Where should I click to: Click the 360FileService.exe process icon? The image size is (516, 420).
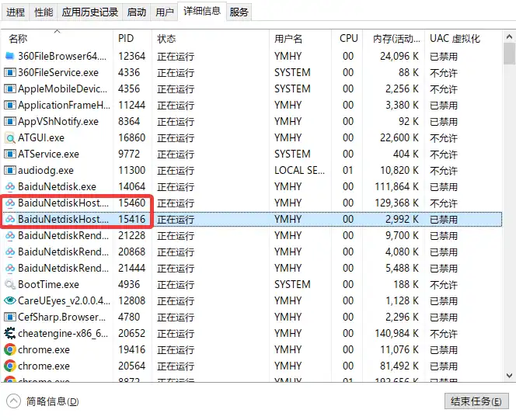click(10, 72)
